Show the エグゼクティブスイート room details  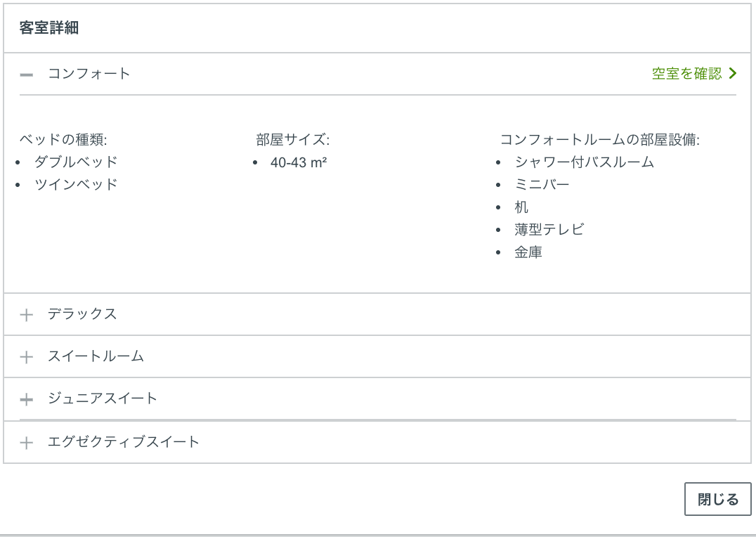[x=124, y=442]
